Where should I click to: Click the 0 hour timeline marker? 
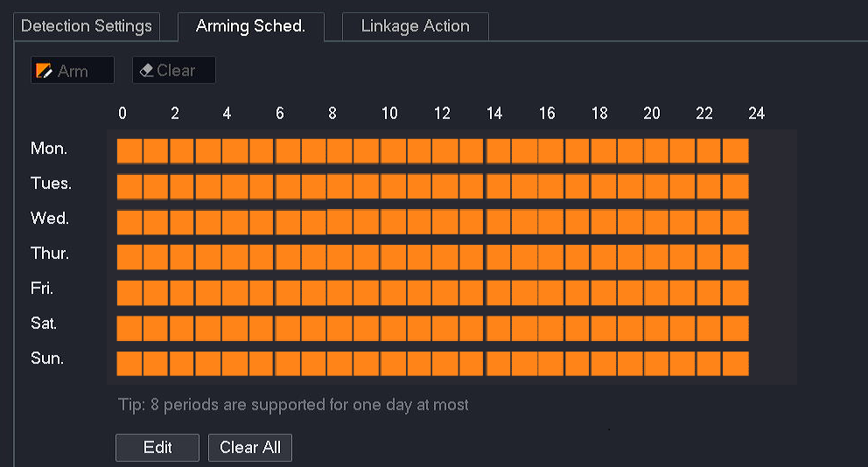point(122,114)
